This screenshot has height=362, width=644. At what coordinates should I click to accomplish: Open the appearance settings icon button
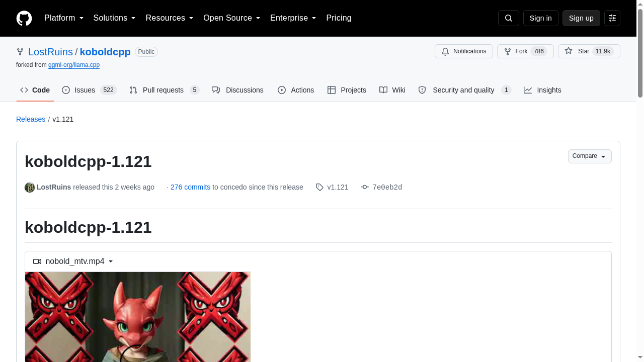612,18
